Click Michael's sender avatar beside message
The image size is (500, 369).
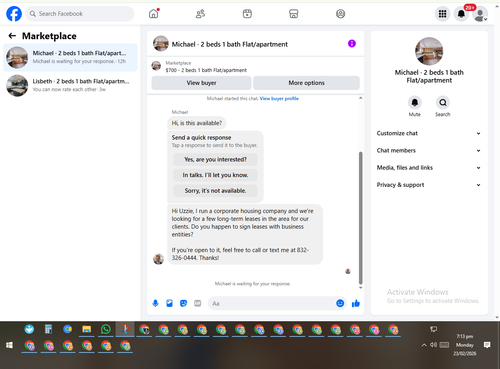click(158, 259)
